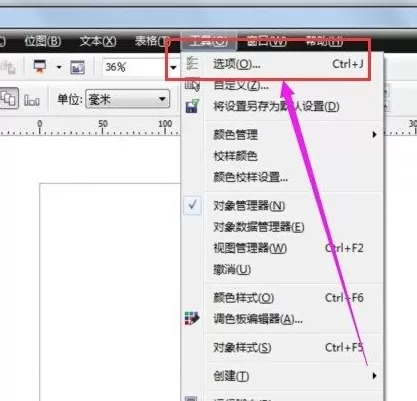Expand the 创建(T) submenu

point(283,376)
